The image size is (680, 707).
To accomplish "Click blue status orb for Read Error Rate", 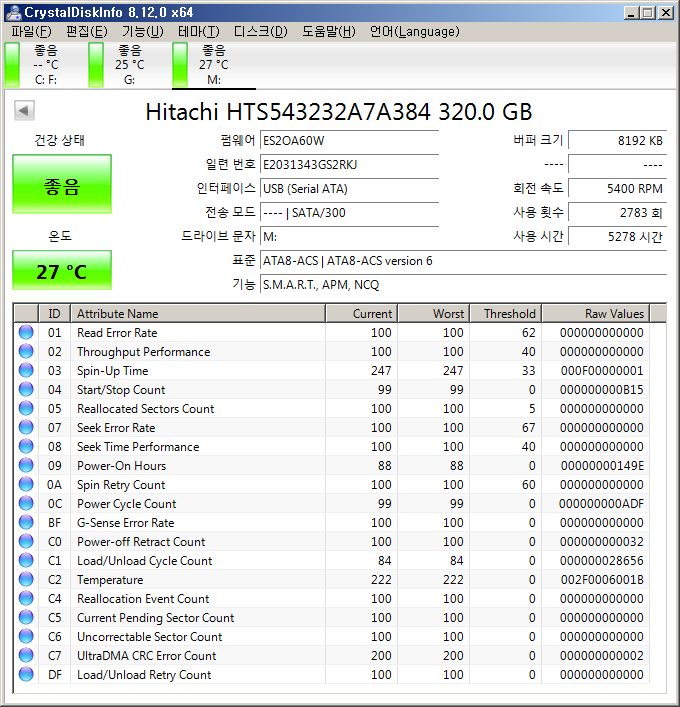I will click(26, 333).
